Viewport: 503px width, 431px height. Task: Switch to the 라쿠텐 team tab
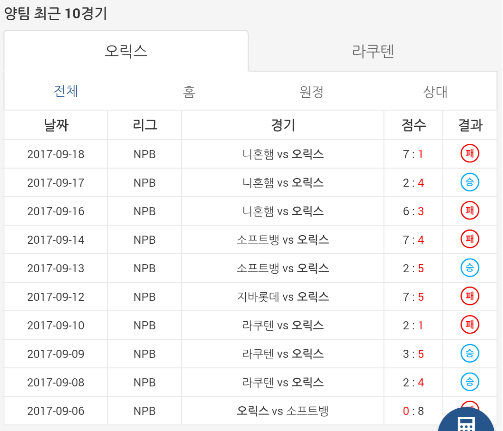point(373,51)
